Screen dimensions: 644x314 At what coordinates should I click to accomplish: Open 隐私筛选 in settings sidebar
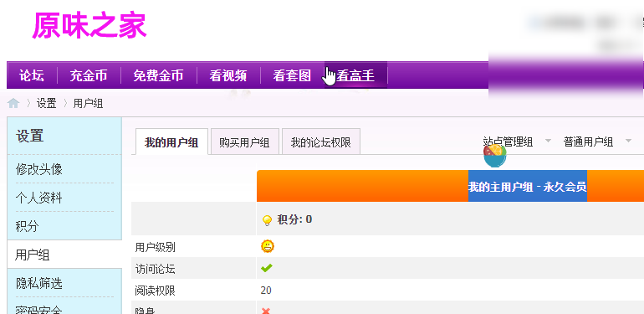coord(39,283)
